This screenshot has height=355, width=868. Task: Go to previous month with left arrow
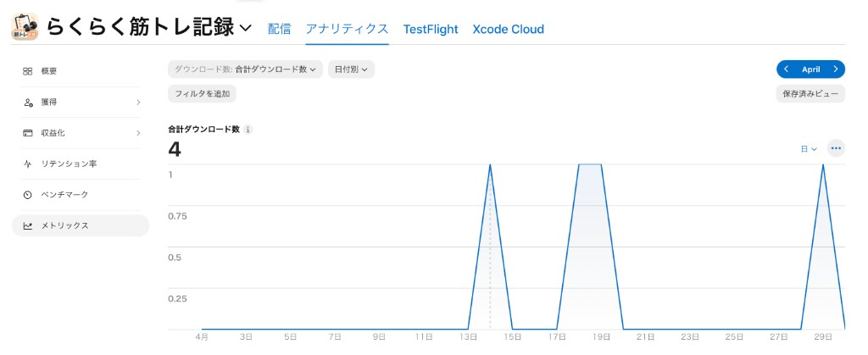[x=787, y=69]
